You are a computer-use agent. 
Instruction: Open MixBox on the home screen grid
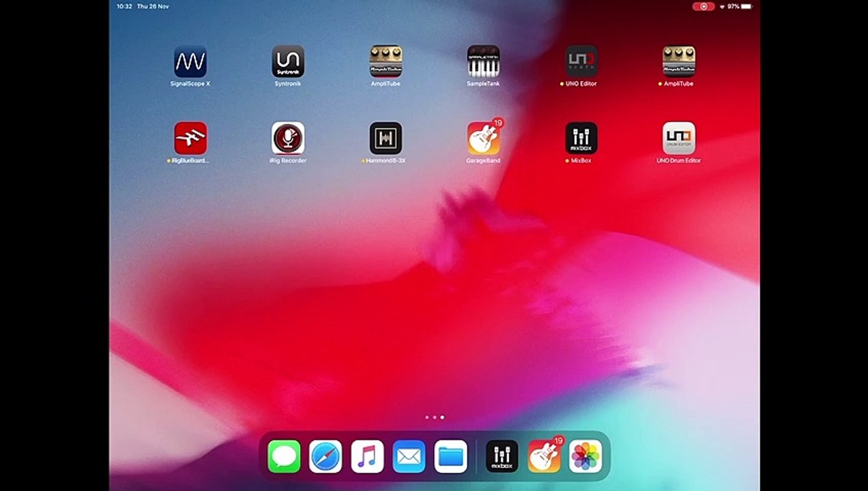(581, 138)
